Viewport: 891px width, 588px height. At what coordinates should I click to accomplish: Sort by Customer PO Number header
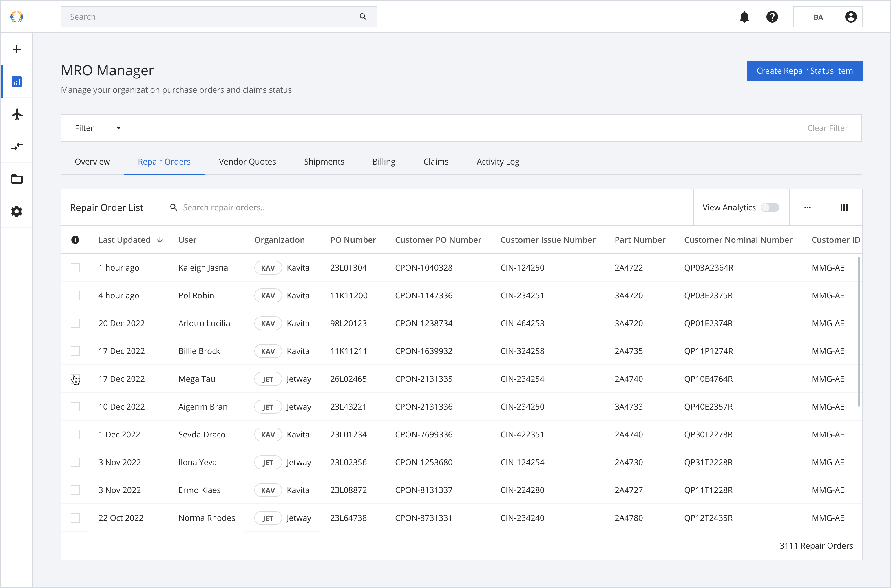[438, 240]
